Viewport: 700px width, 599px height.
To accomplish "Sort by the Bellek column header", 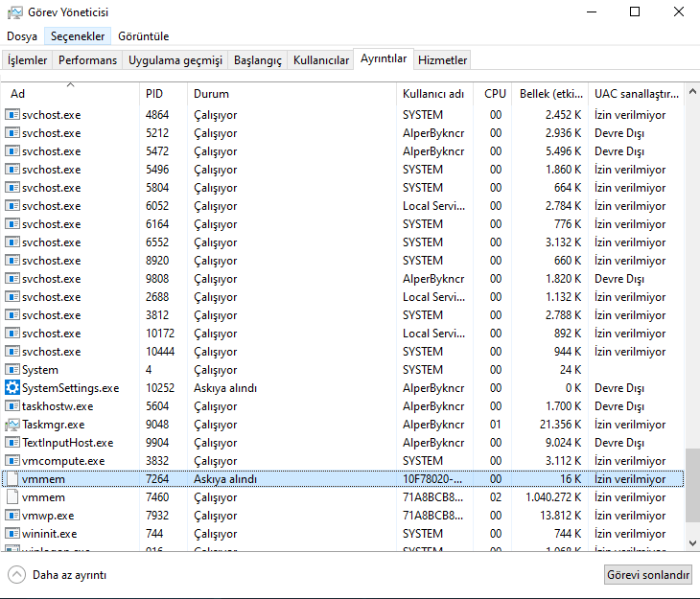I will tap(550, 94).
